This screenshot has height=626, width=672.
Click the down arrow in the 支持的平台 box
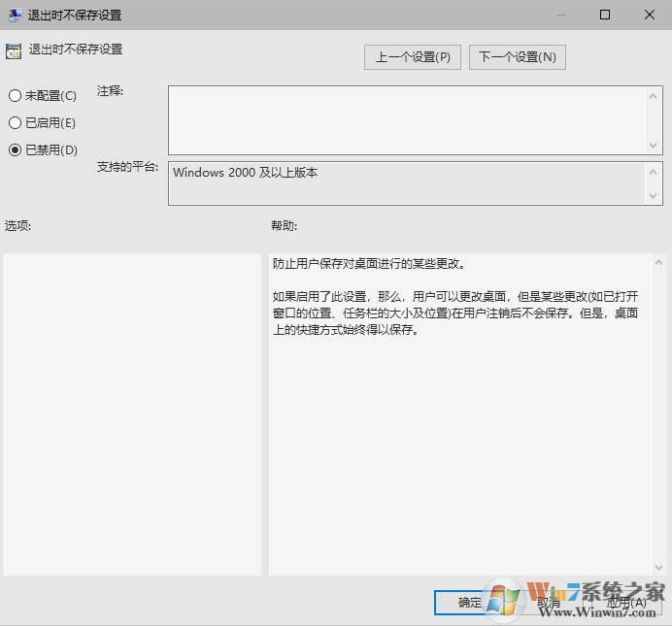tap(654, 195)
